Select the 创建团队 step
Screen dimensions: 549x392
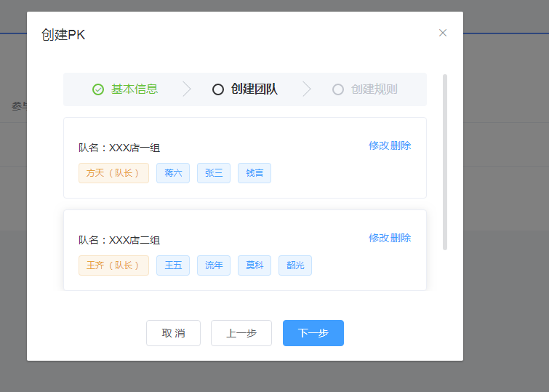[255, 89]
